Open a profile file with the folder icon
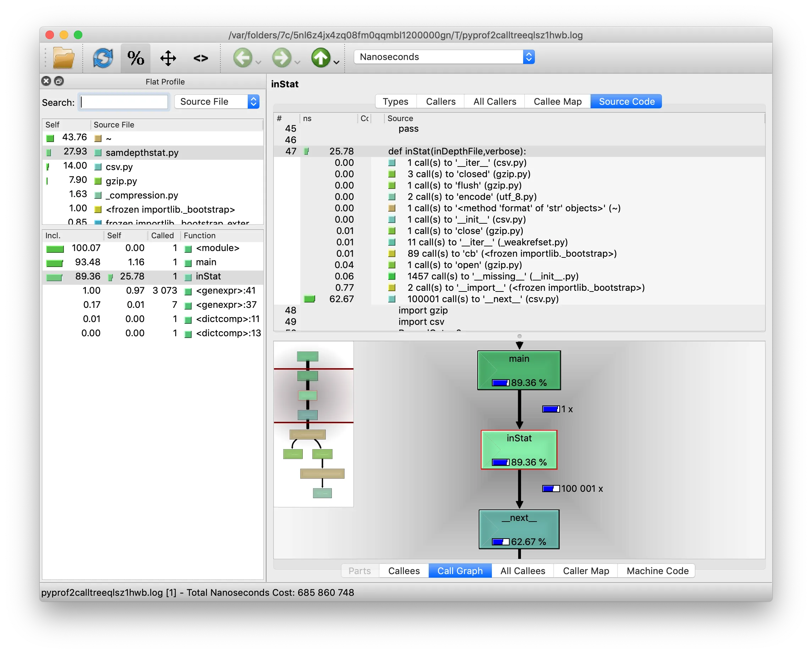This screenshot has width=812, height=654. pyautogui.click(x=63, y=58)
